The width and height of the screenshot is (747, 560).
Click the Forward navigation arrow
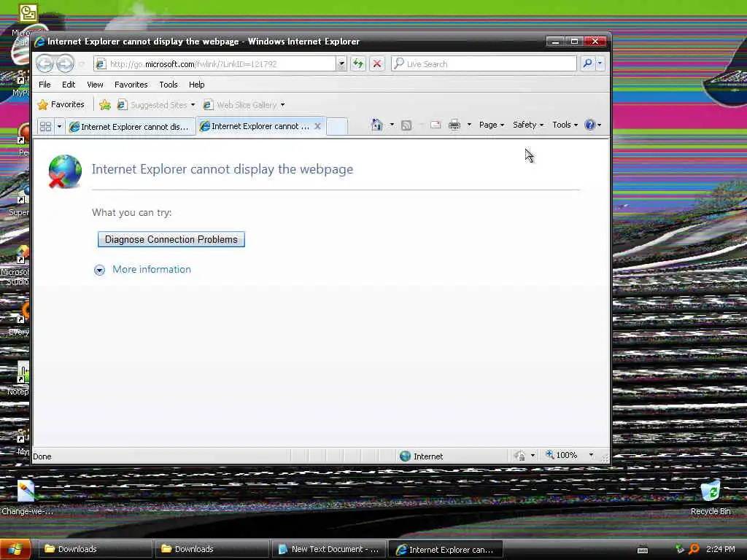pos(66,63)
